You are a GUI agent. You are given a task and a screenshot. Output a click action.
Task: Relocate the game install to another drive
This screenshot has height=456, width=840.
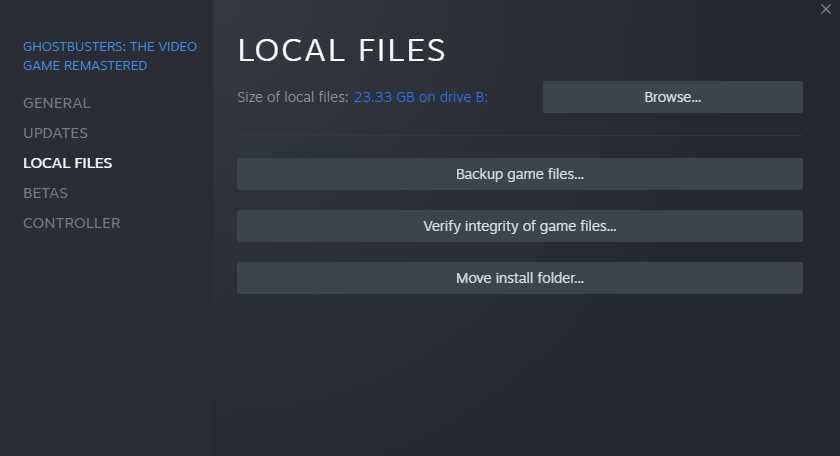519,278
